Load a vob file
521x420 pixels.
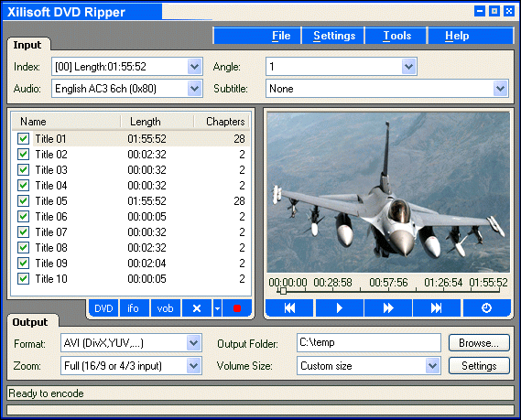tap(165, 308)
